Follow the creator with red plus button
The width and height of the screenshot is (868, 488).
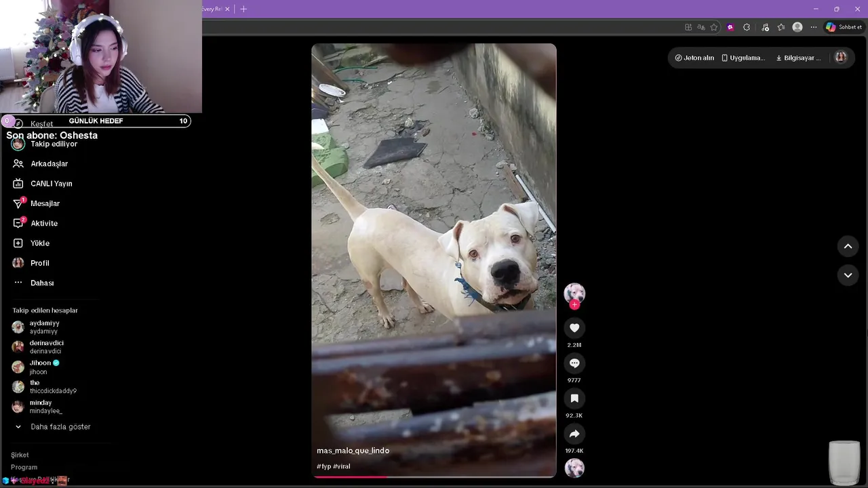574,305
